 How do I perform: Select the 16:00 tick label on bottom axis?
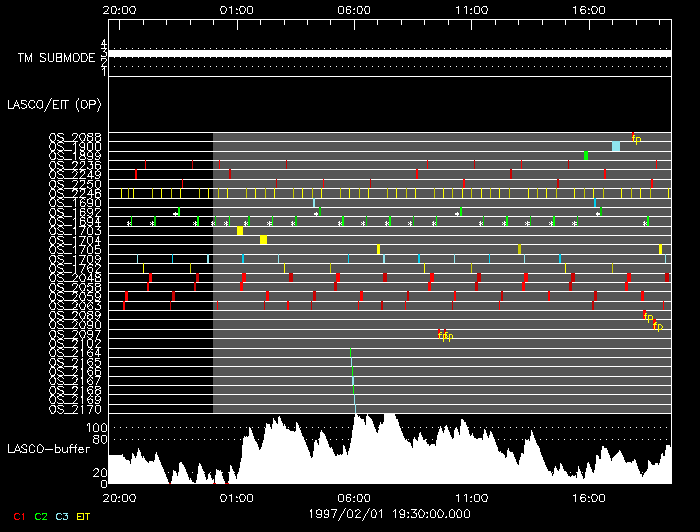point(589,496)
